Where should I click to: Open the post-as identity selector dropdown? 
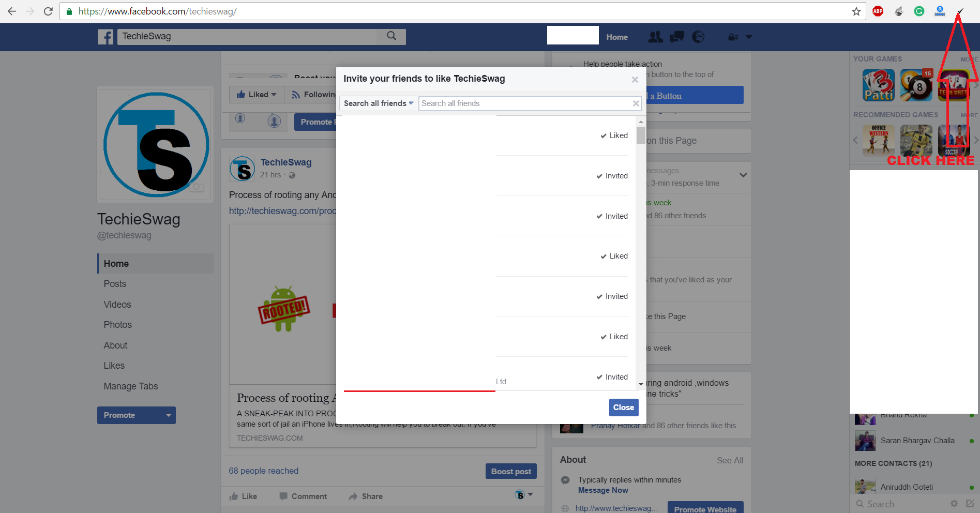[x=524, y=495]
